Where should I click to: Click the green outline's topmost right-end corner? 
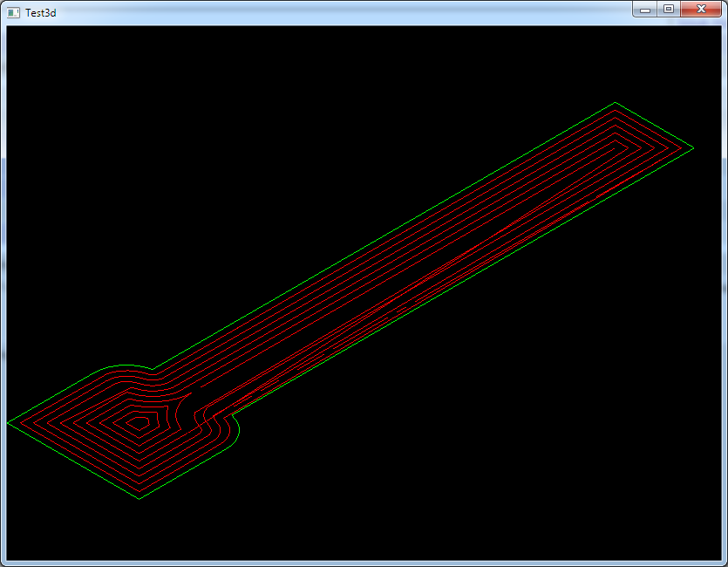click(x=615, y=103)
